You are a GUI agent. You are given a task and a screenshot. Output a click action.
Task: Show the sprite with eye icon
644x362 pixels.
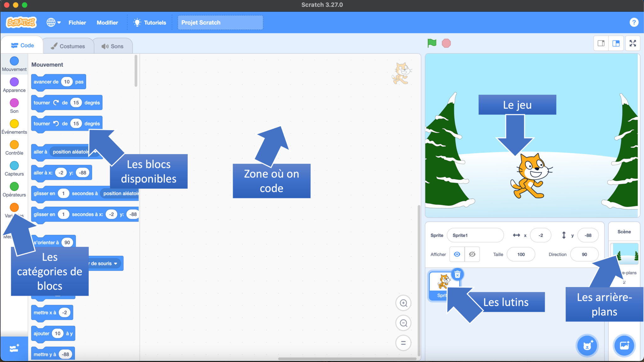pos(457,254)
